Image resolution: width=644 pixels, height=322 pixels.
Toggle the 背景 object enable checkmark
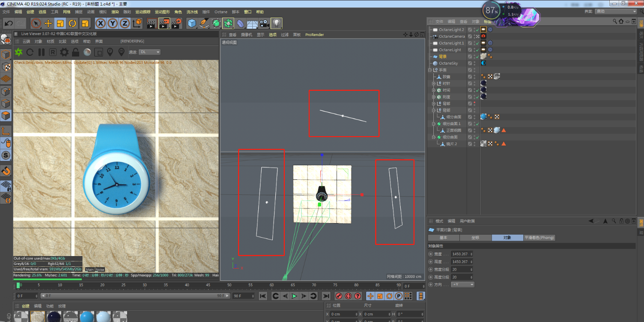tap(477, 57)
